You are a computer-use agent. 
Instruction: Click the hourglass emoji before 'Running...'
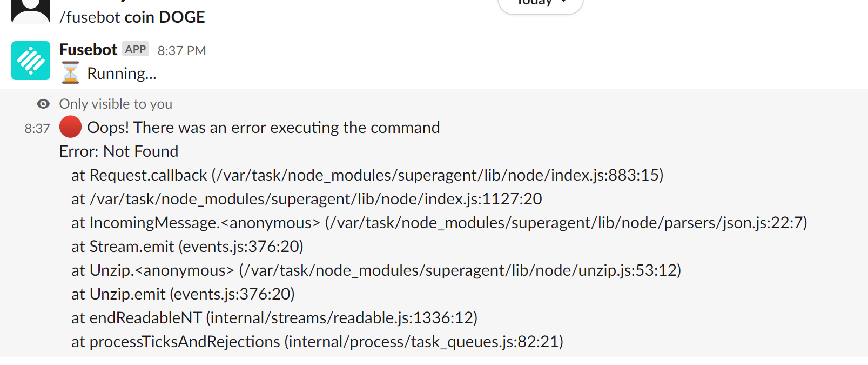pos(70,72)
